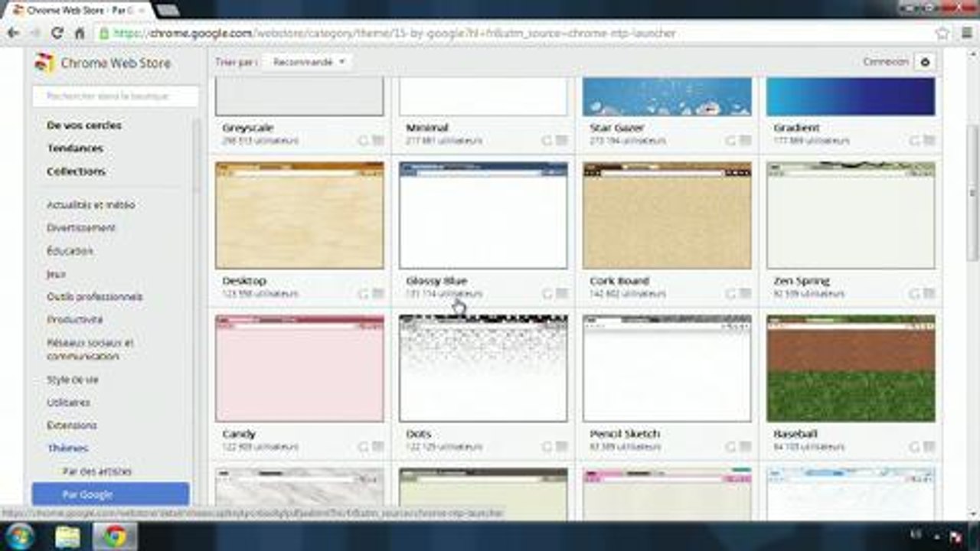Image resolution: width=980 pixels, height=551 pixels.
Task: Click the Star Gazer theme title
Action: pos(617,128)
